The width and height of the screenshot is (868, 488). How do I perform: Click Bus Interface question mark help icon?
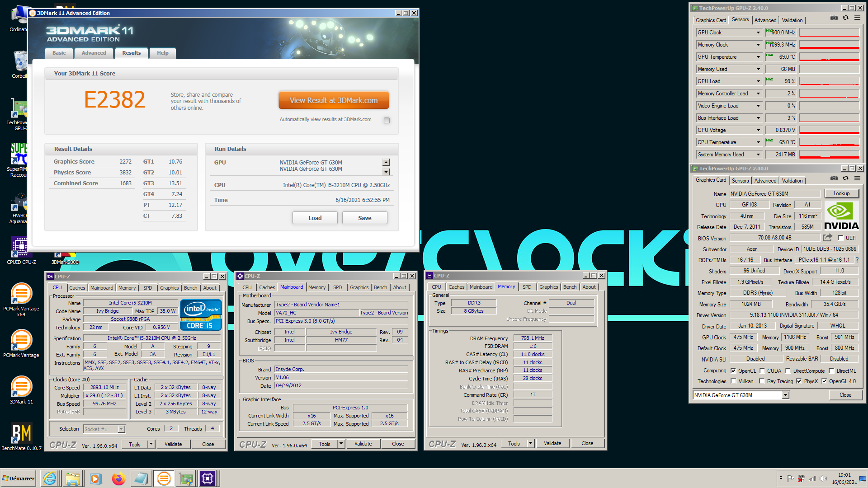click(x=857, y=260)
